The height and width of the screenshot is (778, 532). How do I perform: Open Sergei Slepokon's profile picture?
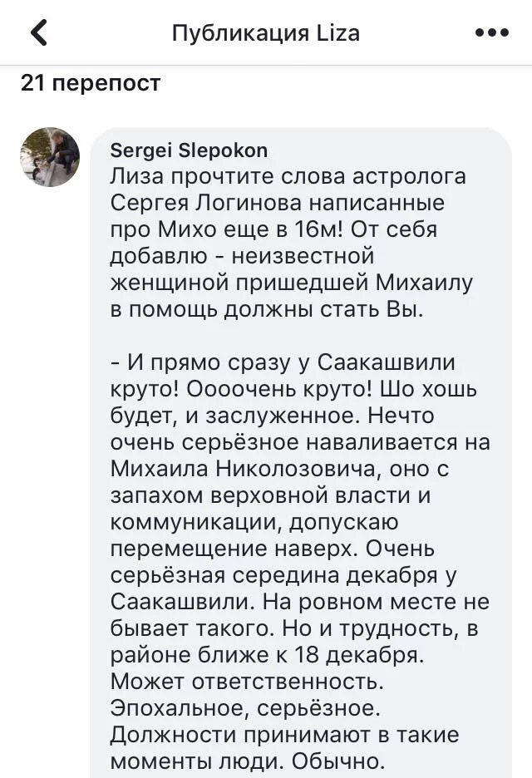50,157
